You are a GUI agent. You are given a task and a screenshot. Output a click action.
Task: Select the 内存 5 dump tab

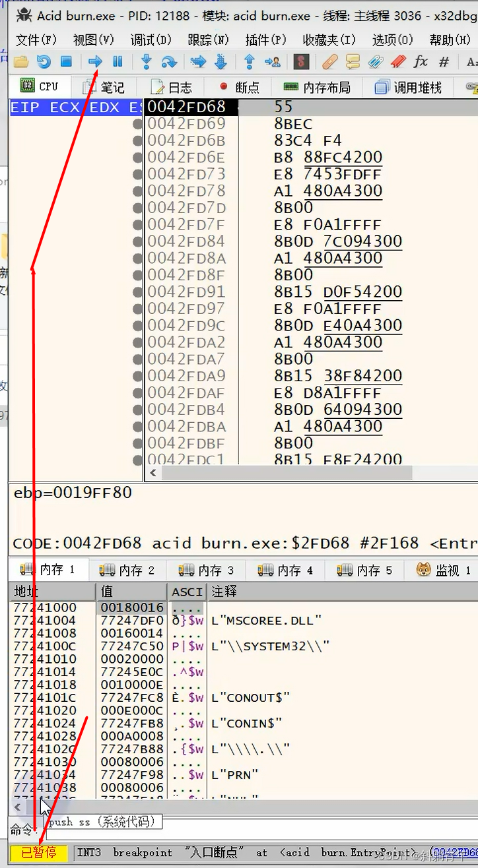click(366, 570)
